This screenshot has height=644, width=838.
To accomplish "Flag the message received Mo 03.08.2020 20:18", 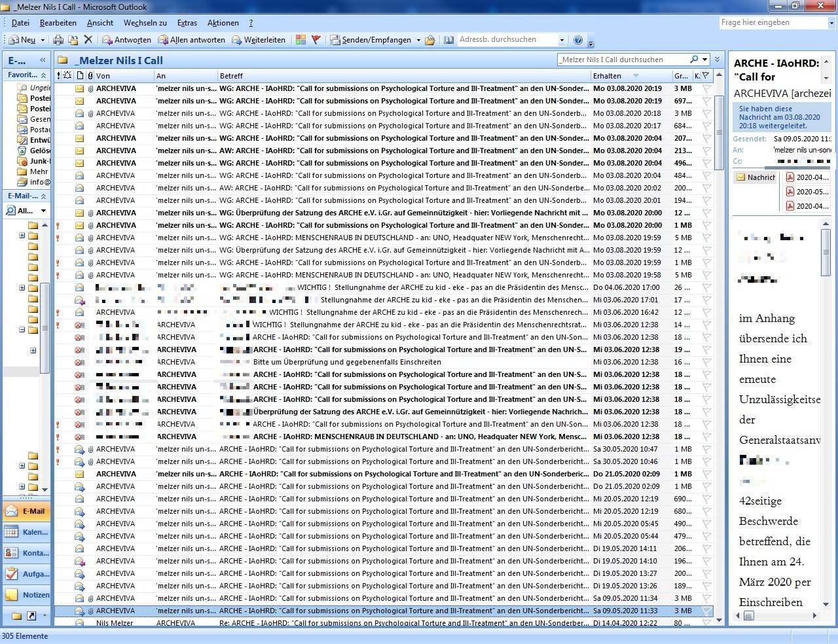I will click(x=706, y=113).
